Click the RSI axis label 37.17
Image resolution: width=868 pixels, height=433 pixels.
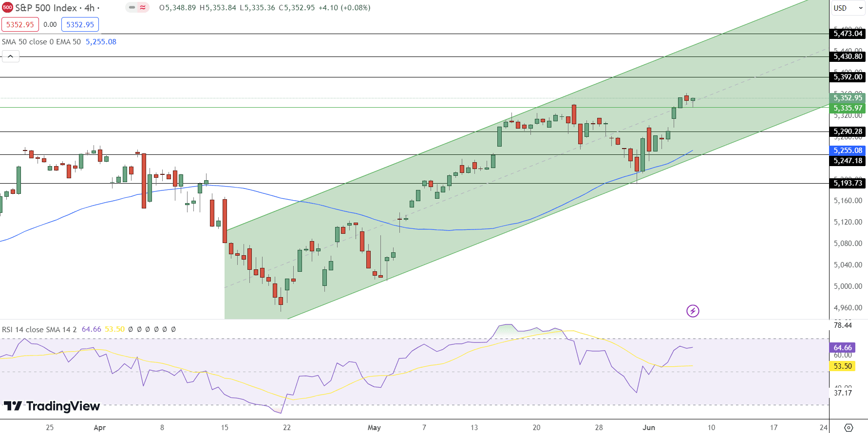pyautogui.click(x=843, y=393)
